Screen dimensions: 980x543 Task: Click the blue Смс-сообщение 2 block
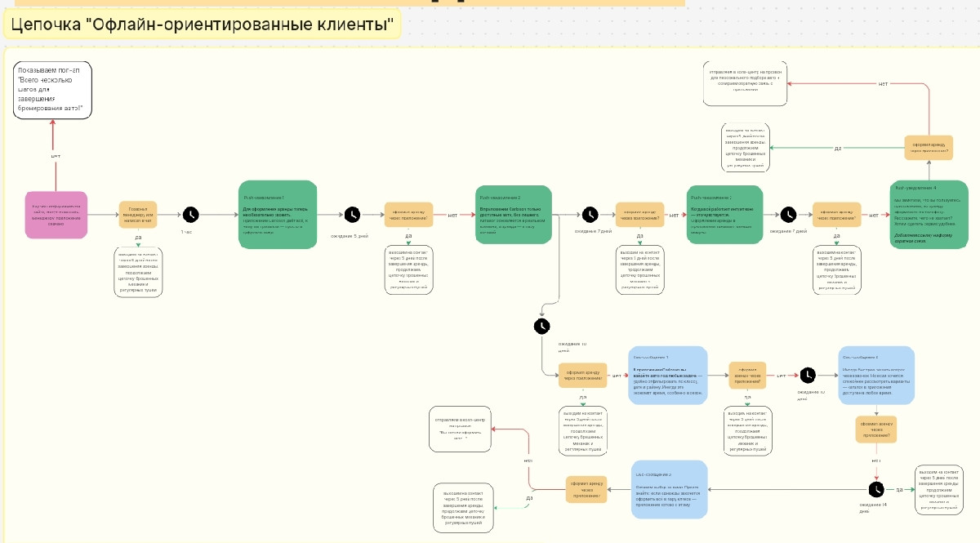coord(876,375)
